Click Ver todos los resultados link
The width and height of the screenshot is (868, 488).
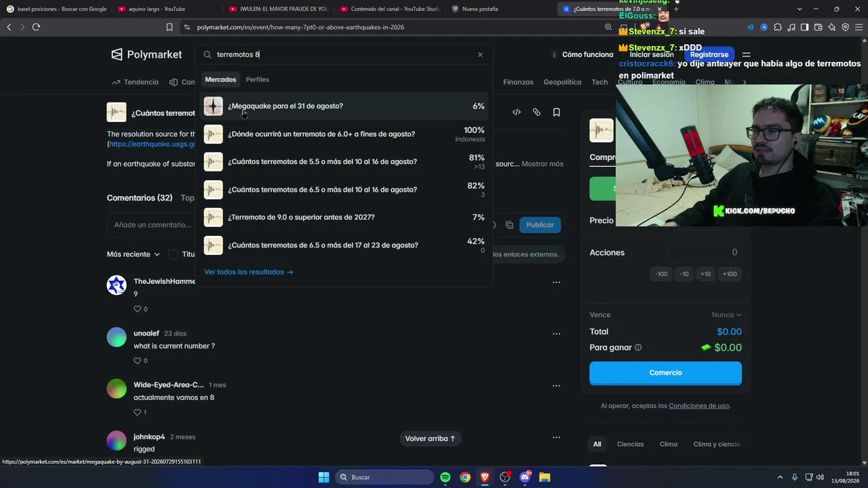pos(249,272)
